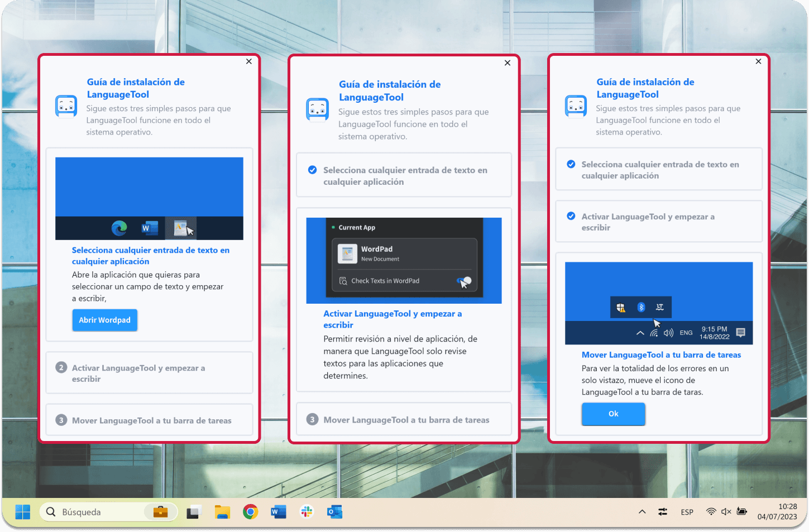Screen dimensions: 809x532
Task: Close the left installation guide window
Action: [249, 61]
